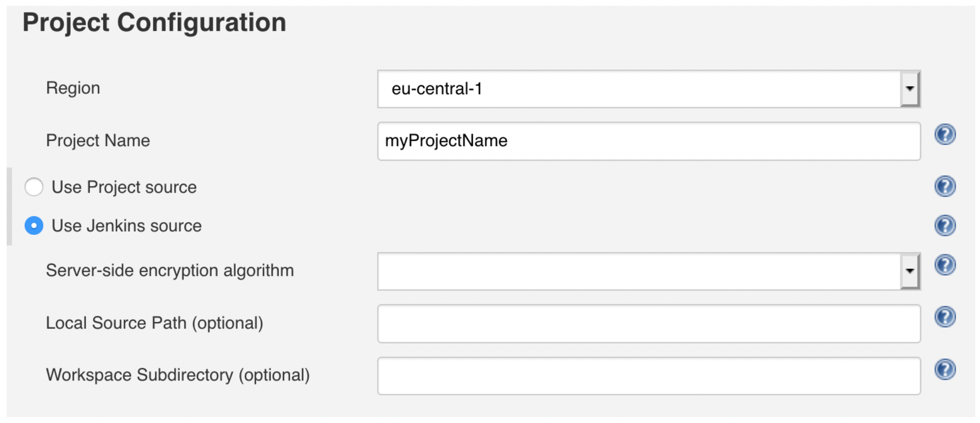Select the Use Jenkins source radio button
The width and height of the screenshot is (980, 423).
[34, 225]
